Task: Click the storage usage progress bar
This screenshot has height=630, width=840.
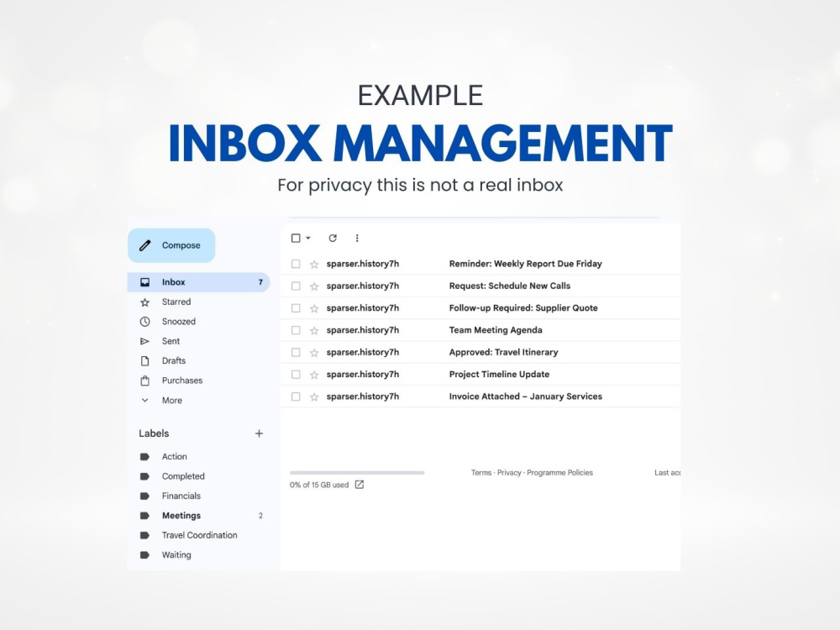Action: 357,472
